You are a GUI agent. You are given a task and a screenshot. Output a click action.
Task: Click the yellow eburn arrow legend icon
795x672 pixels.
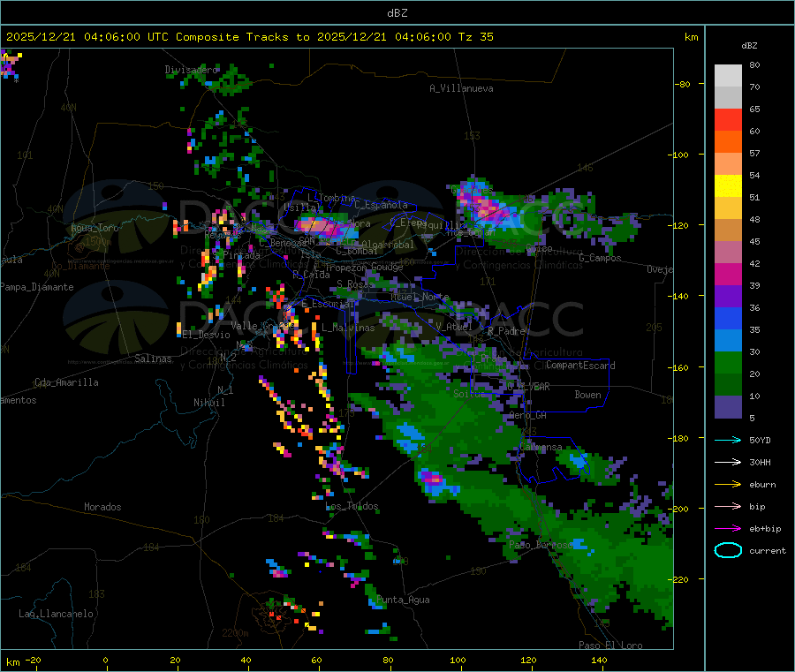[728, 485]
